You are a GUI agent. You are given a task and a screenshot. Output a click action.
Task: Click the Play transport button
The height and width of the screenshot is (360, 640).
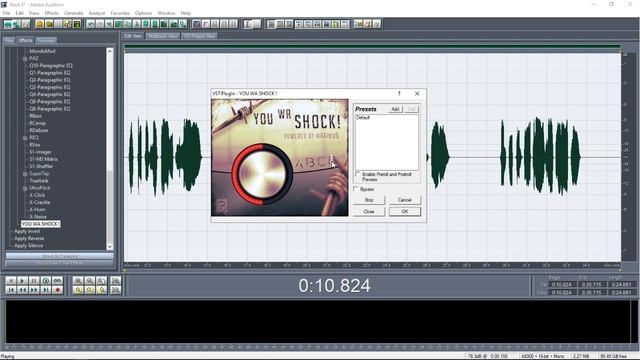tap(22, 281)
